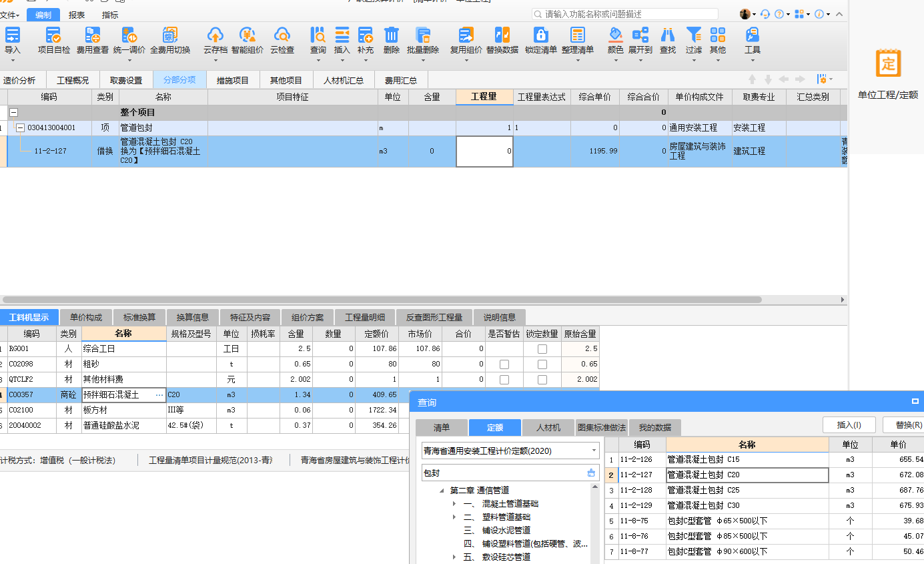924x564 pixels.
Task: Switch to the 报表 ribbon tab
Action: tap(77, 15)
